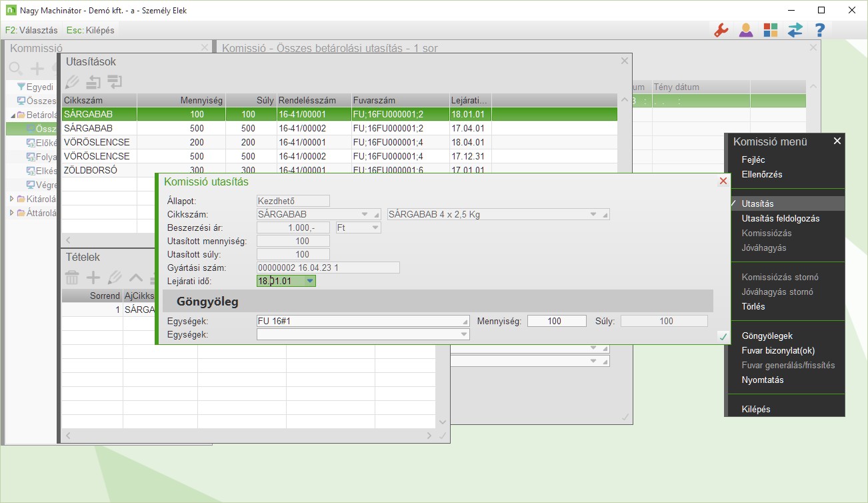
Task: Close the Kommissió tree panel
Action: coord(205,47)
